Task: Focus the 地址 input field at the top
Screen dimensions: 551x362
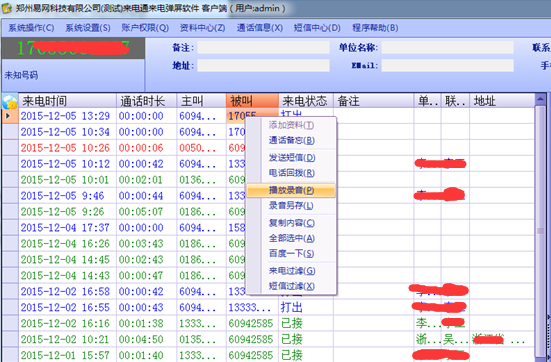Action: coord(263,65)
